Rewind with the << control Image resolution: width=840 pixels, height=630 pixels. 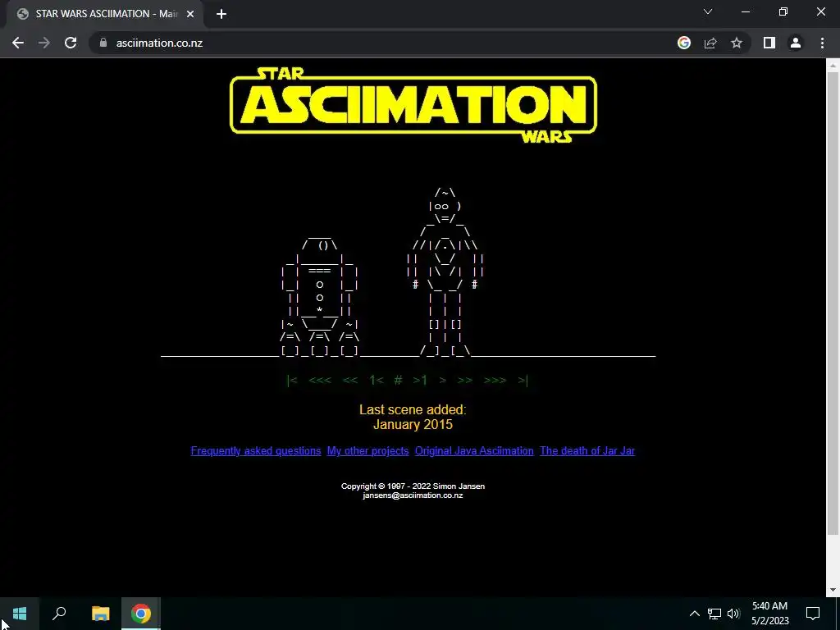click(x=349, y=381)
